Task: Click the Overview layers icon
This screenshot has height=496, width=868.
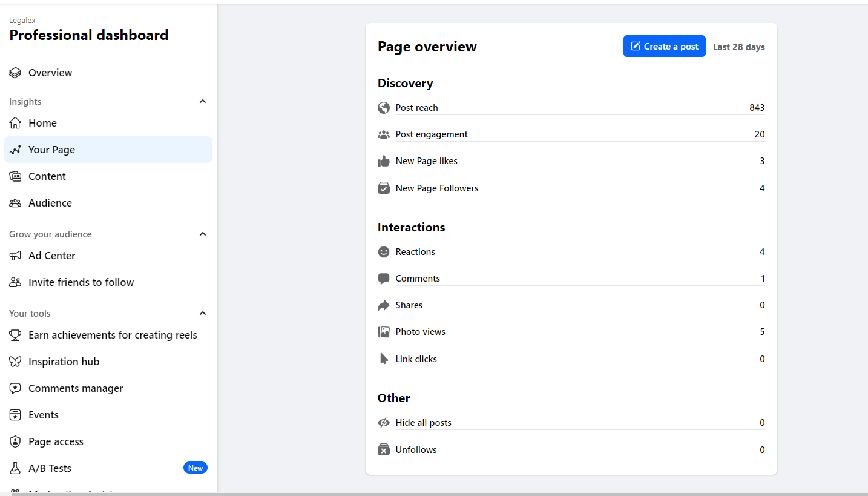Action: click(x=15, y=73)
